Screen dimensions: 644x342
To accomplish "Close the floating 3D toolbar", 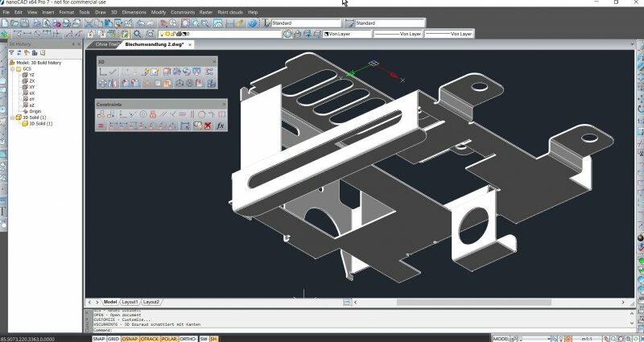I will [213, 61].
